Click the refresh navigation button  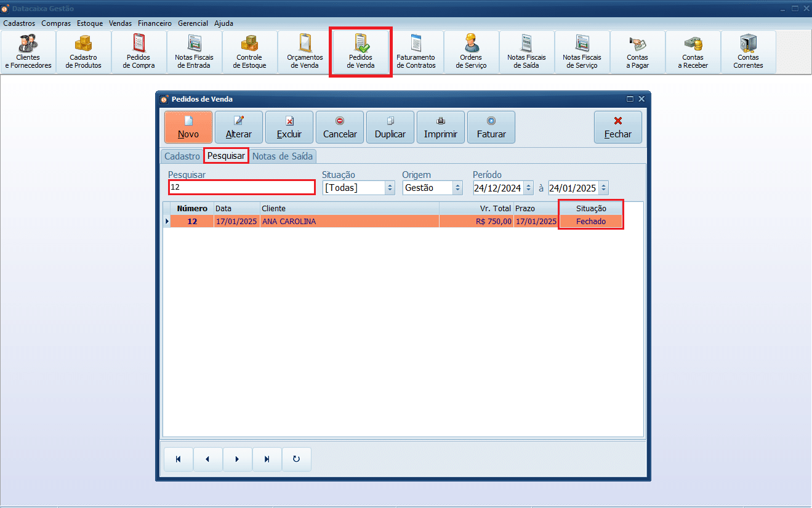click(x=296, y=459)
